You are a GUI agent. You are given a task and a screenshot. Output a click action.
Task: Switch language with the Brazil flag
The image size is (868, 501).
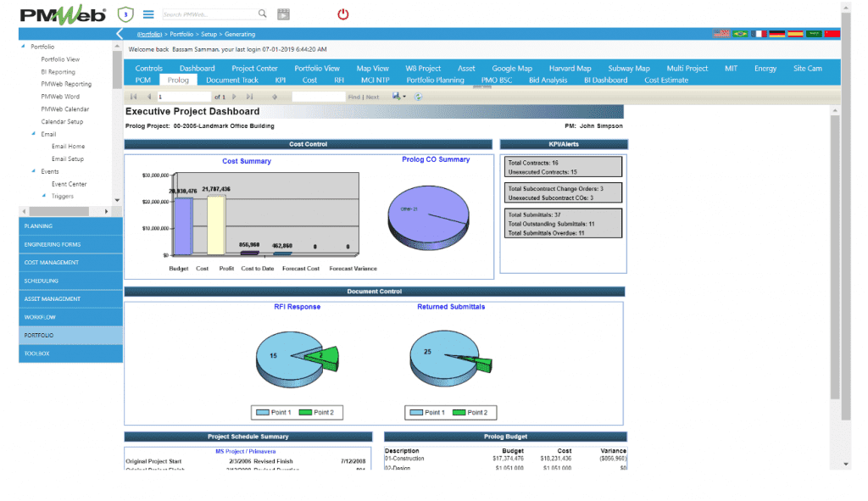pos(739,34)
